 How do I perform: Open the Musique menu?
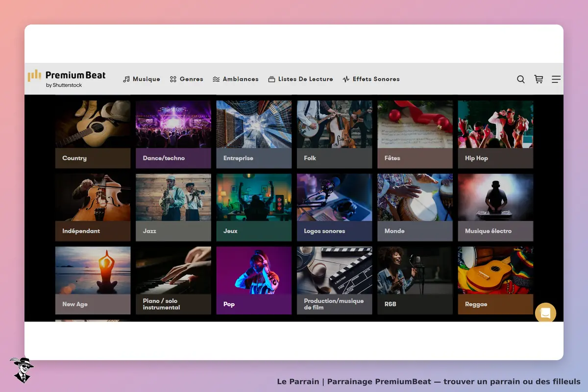click(142, 79)
